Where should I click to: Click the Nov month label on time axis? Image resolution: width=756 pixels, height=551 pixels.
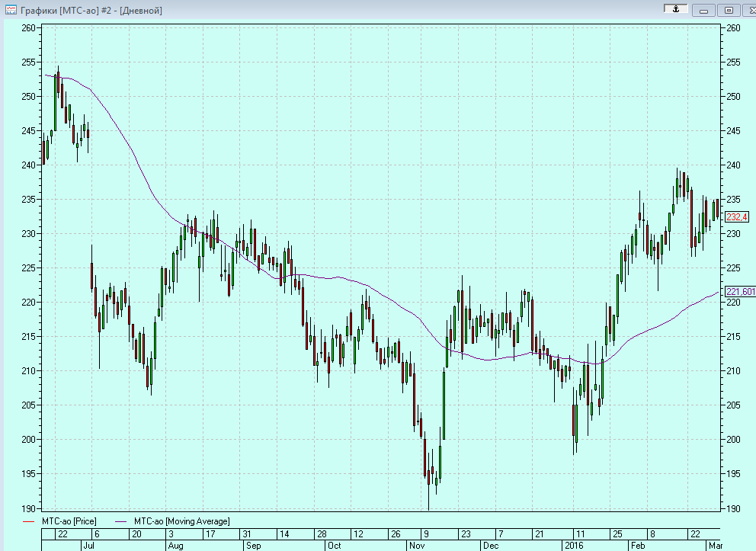point(417,546)
